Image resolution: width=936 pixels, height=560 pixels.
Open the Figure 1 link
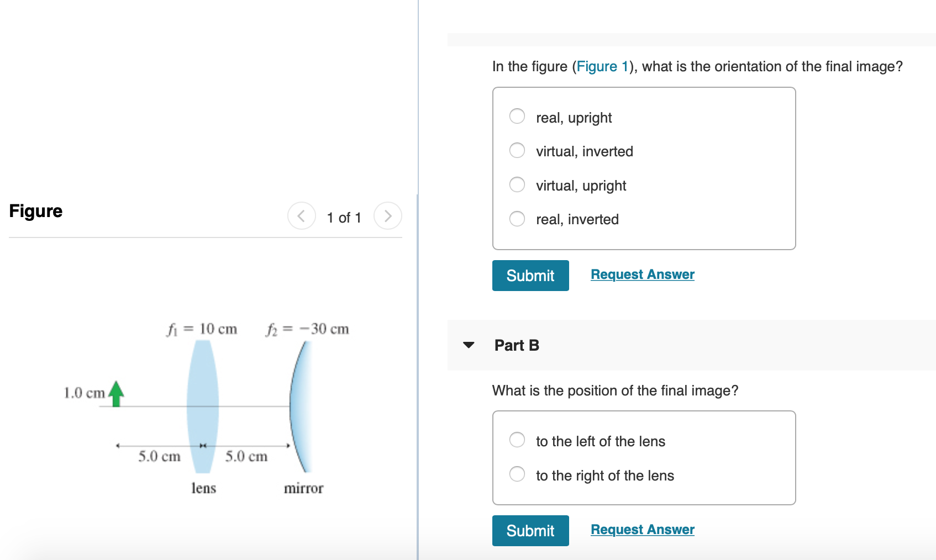602,66
